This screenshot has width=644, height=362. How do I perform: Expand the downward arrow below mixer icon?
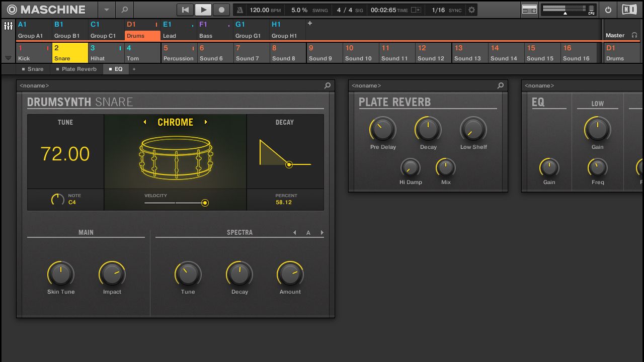(8, 58)
